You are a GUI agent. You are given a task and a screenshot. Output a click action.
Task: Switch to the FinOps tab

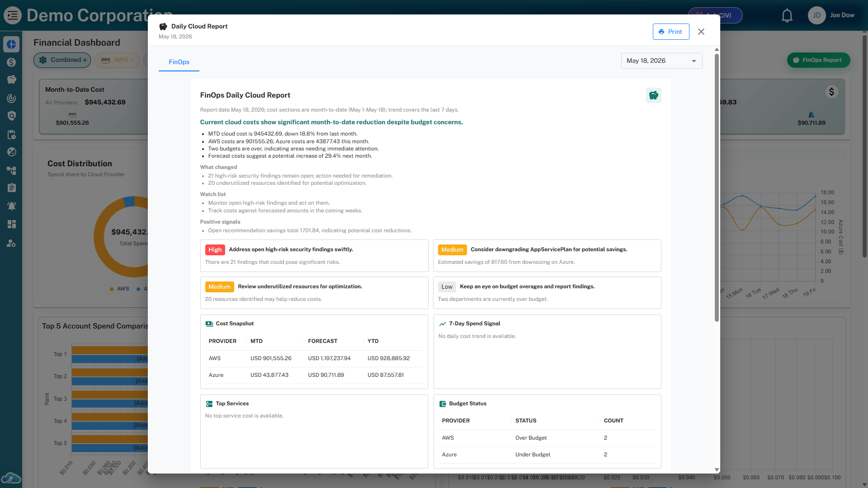click(x=179, y=62)
